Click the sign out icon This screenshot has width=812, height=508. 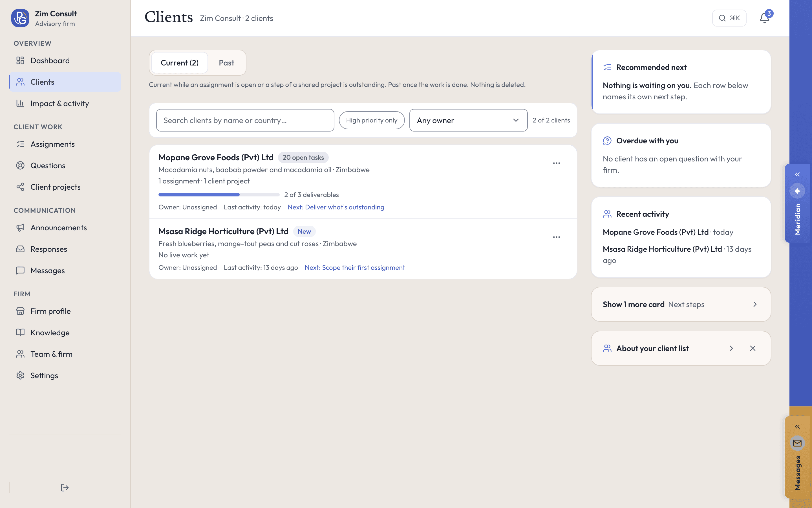[65, 487]
